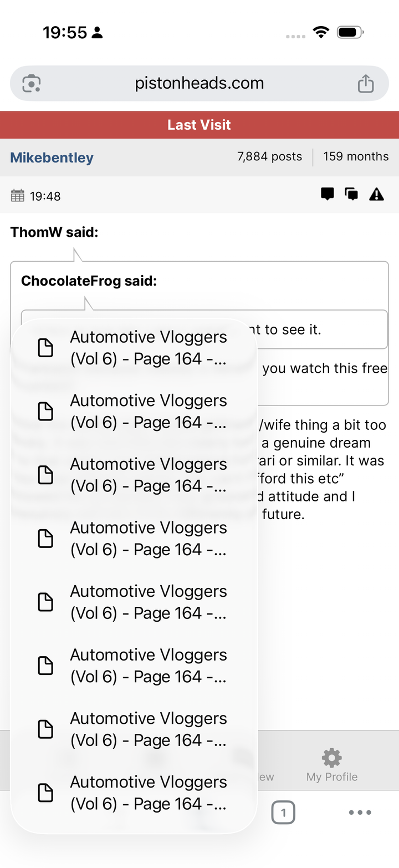Tap the 'ChocolateFrog said:' nested quote header
399x868 pixels.
(x=89, y=281)
